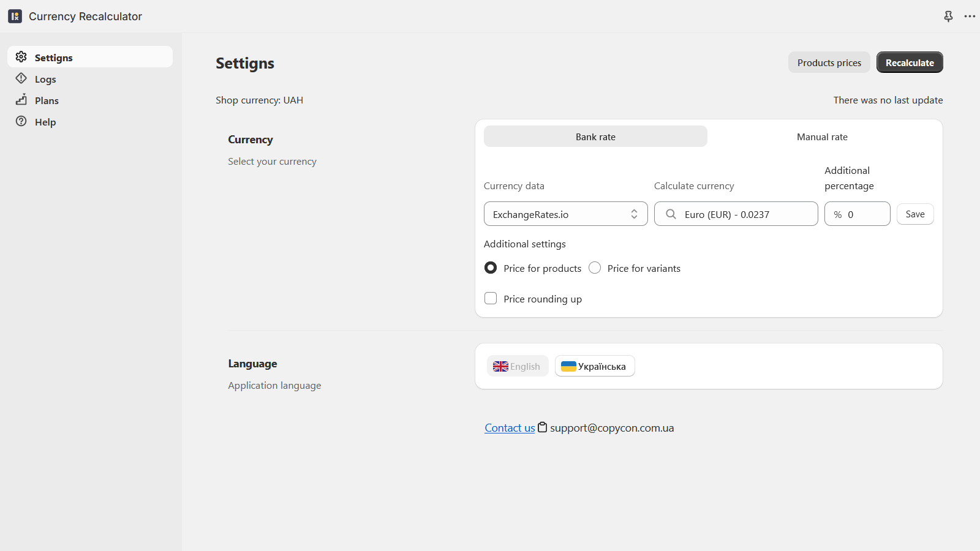Click the UK flag icon
Screen dimensions: 980x551
tap(500, 366)
